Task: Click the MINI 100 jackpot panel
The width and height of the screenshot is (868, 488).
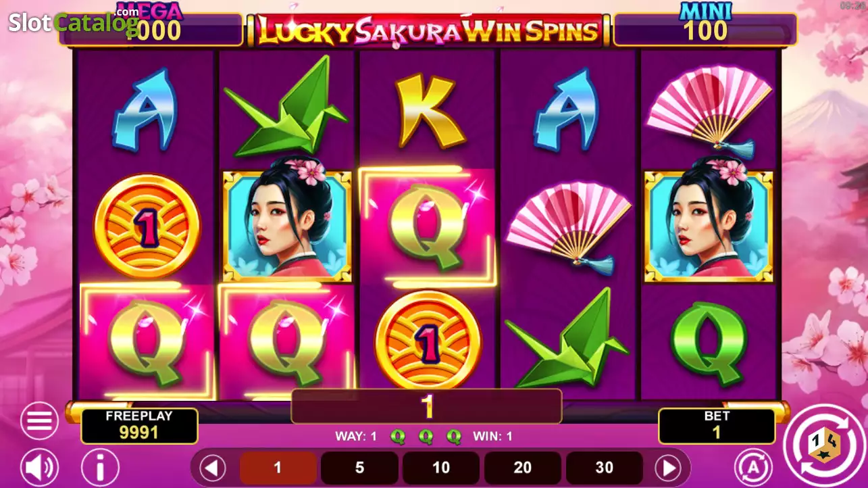Action: point(705,25)
